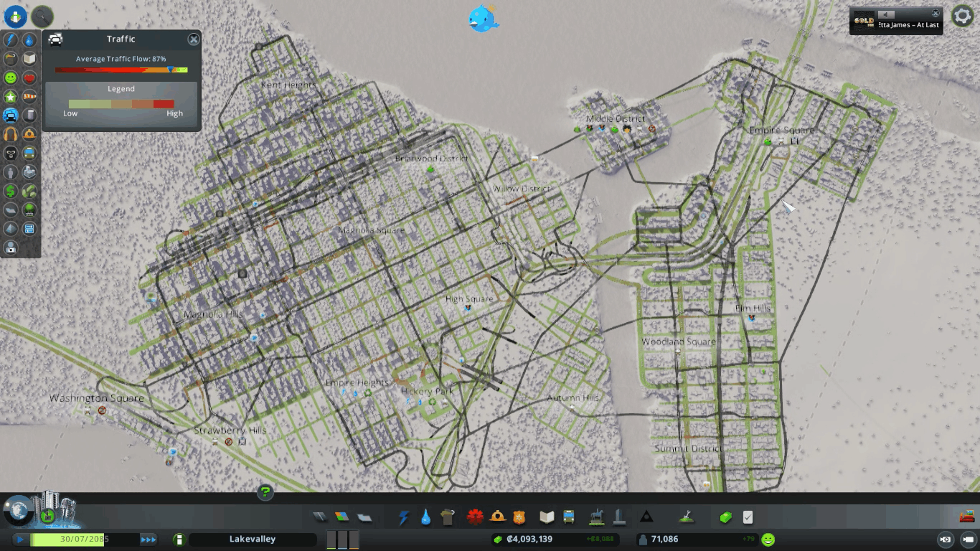Click the light green Low legend swatch
This screenshot has width=980, height=551.
point(79,103)
